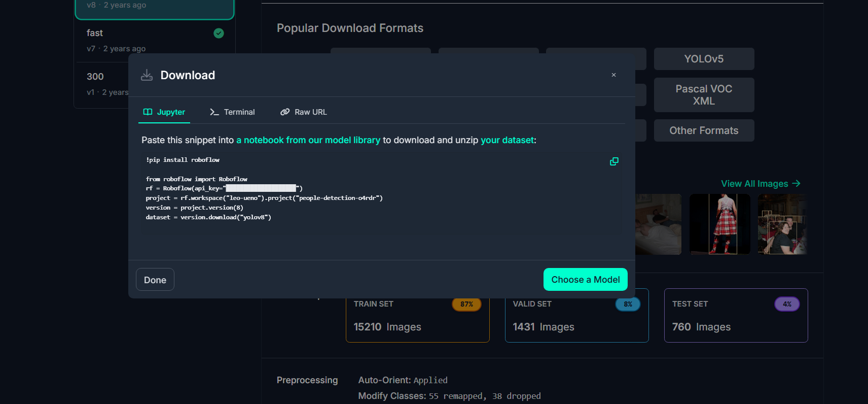Follow the your dataset link
868x404 pixels.
coord(507,140)
